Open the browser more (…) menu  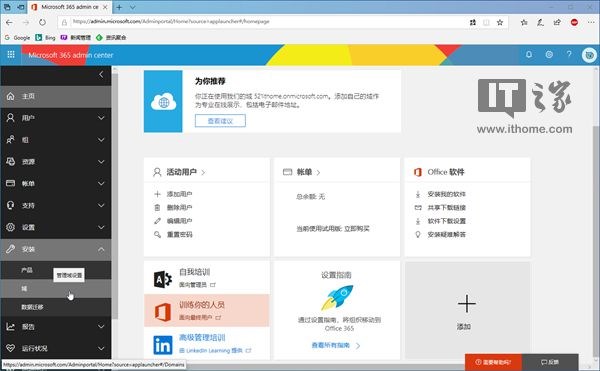(x=591, y=22)
